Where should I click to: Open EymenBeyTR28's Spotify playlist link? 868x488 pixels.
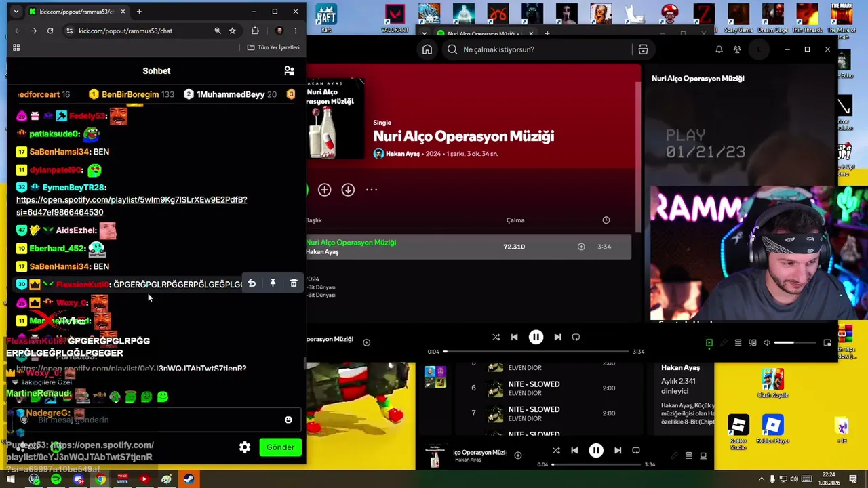click(132, 206)
